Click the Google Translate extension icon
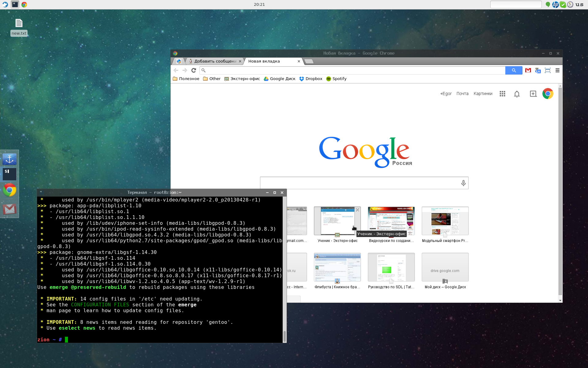Image resolution: width=588 pixels, height=368 pixels. point(538,70)
